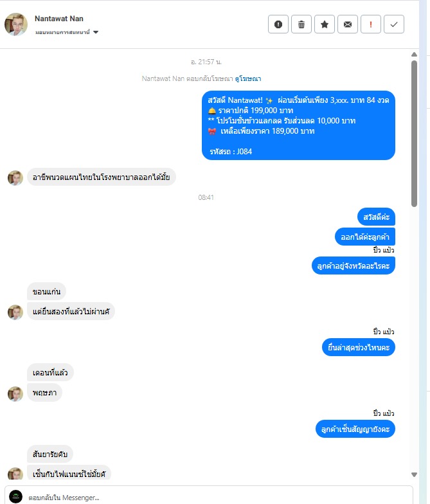Click the Nantawat Nan contact name

point(59,19)
